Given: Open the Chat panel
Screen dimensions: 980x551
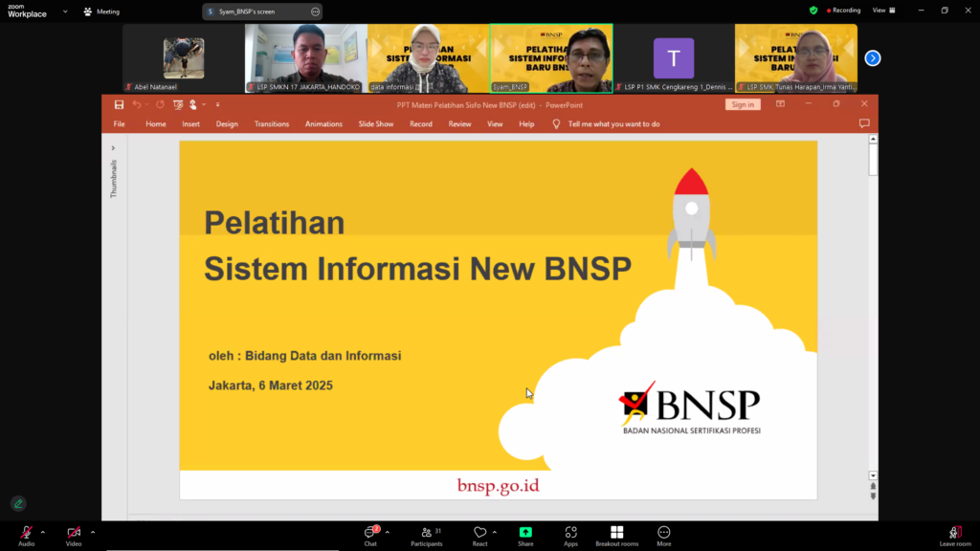Looking at the screenshot, I should click(370, 533).
